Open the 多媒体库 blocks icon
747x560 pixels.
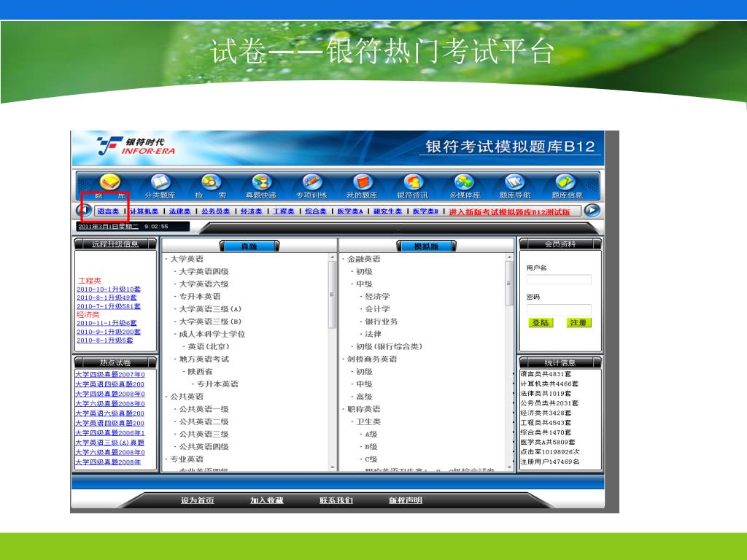(464, 182)
